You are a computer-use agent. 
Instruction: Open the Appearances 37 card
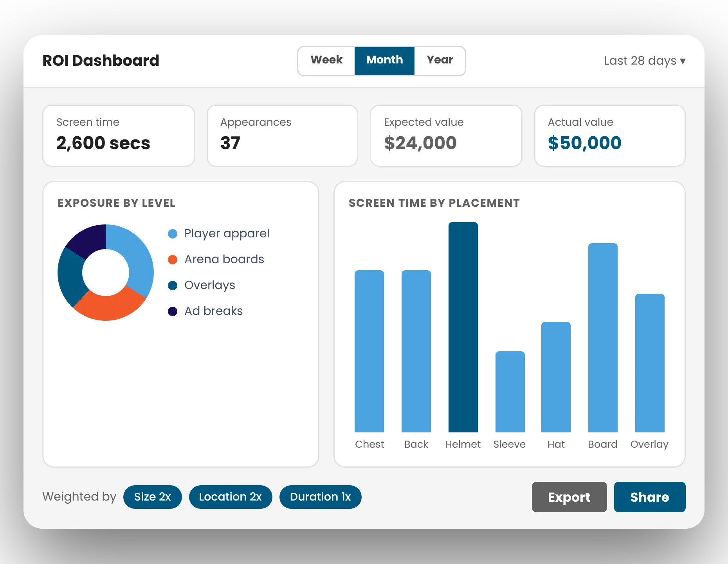[282, 136]
